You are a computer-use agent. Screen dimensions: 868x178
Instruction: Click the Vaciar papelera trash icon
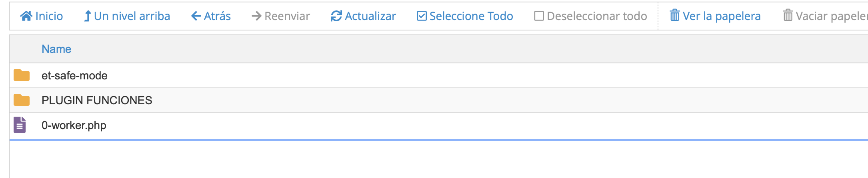pyautogui.click(x=788, y=16)
